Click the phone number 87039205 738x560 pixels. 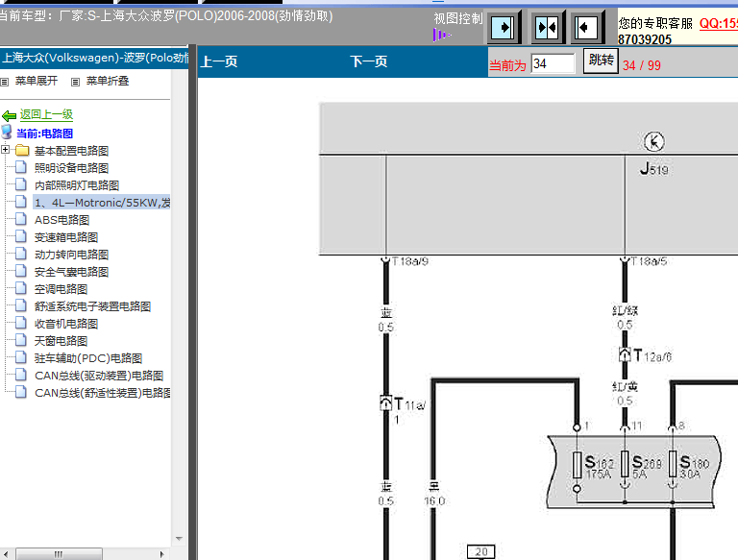(645, 39)
